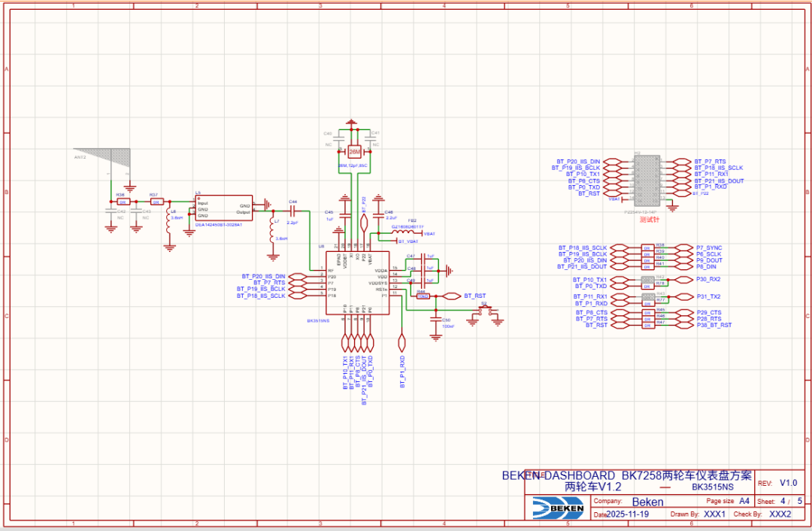Select the 26M crystal symbol

click(x=354, y=151)
